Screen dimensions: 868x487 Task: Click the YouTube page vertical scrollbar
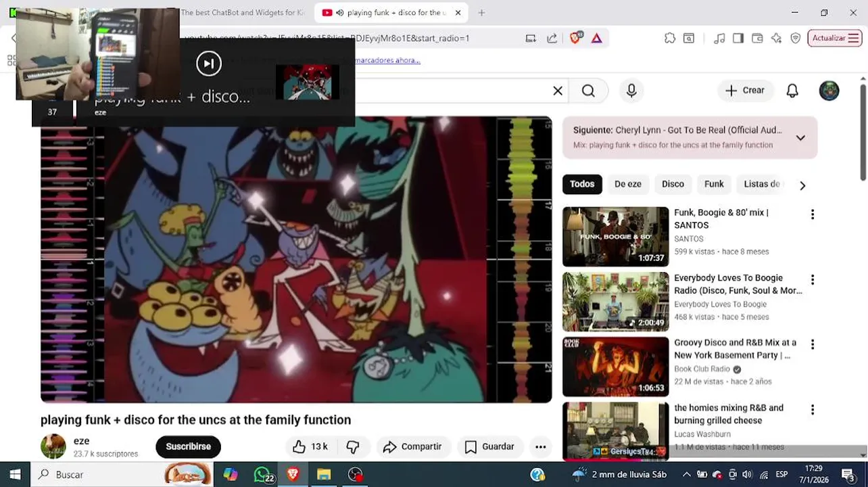(x=863, y=132)
